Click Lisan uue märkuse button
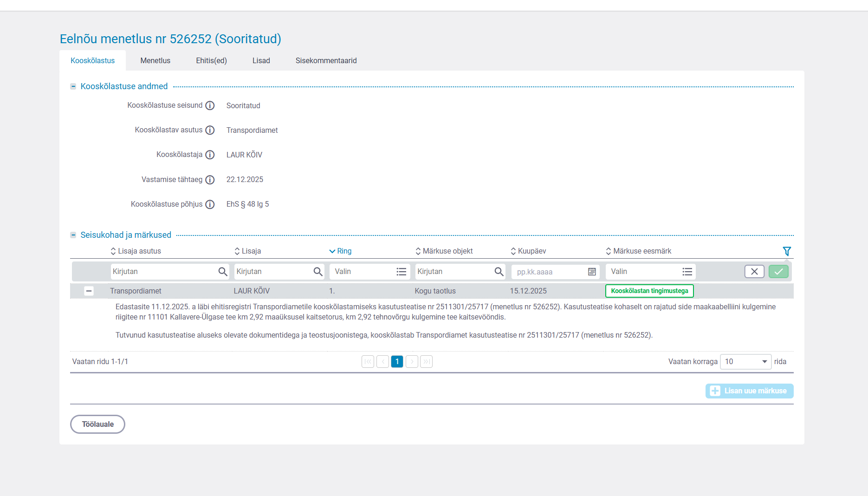Viewport: 868px width, 496px height. 749,391
